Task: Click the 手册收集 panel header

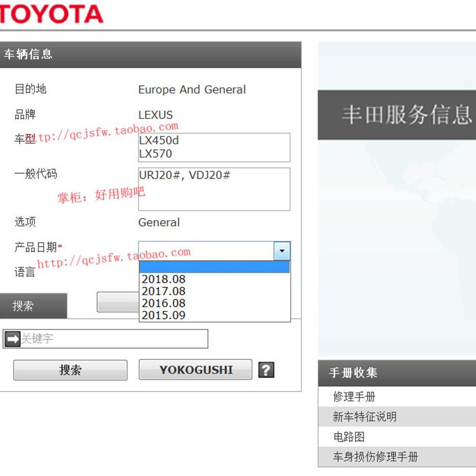Action: 397,373
